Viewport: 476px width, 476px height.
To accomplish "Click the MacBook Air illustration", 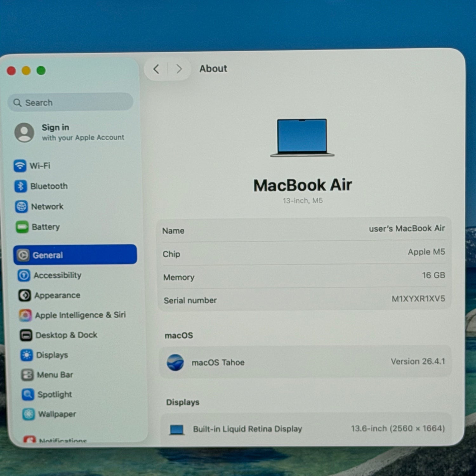I will coord(302,138).
